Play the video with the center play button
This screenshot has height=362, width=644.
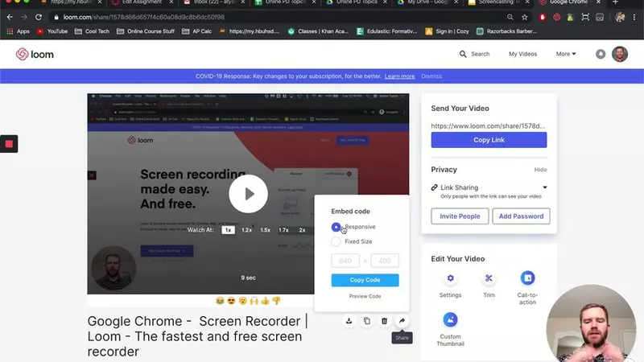click(x=248, y=194)
